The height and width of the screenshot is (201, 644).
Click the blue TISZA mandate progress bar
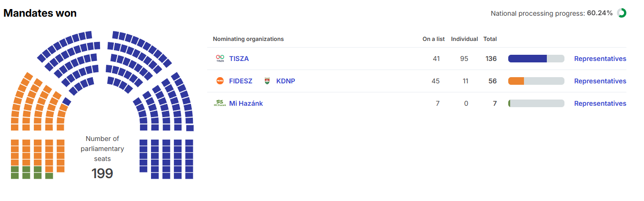point(528,59)
